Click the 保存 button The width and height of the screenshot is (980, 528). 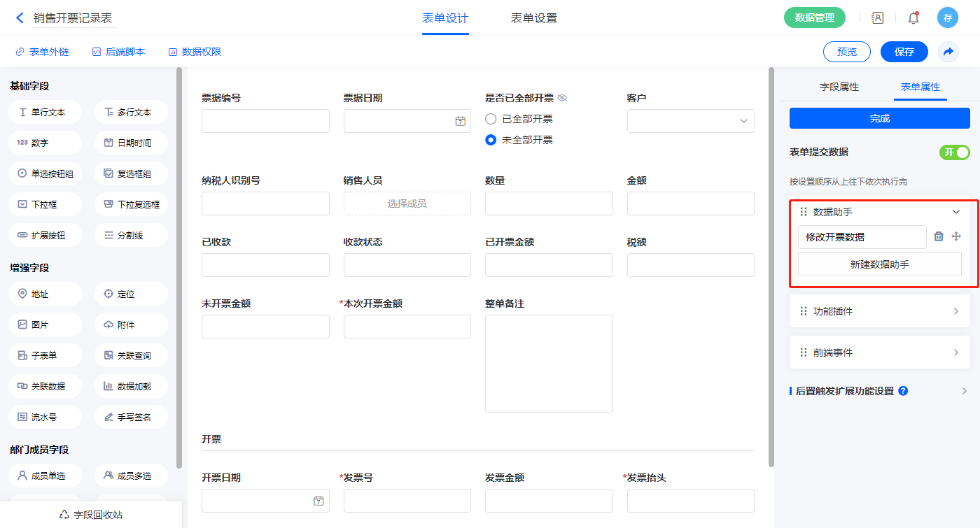(904, 52)
